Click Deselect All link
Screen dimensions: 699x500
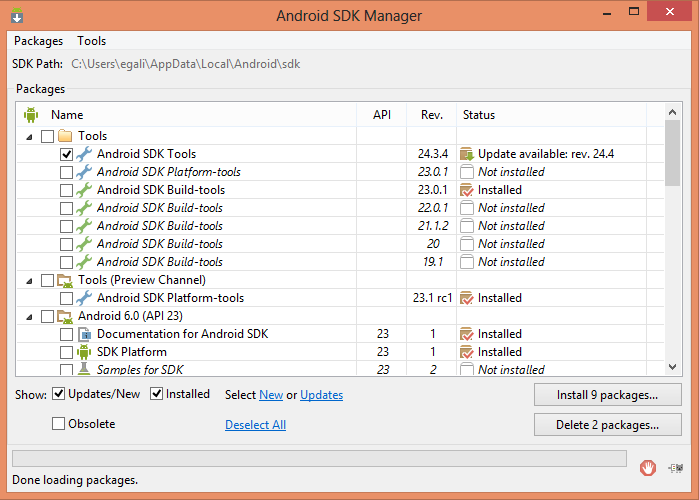click(x=255, y=425)
